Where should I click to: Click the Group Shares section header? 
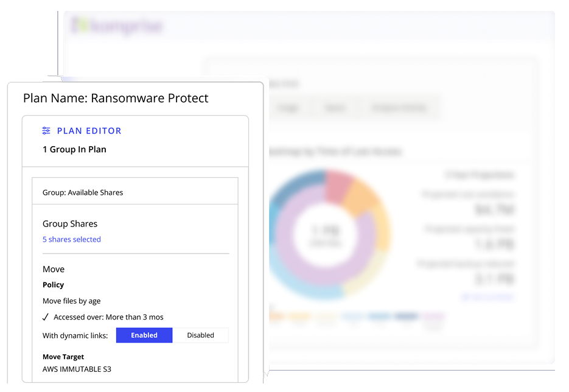(x=70, y=223)
